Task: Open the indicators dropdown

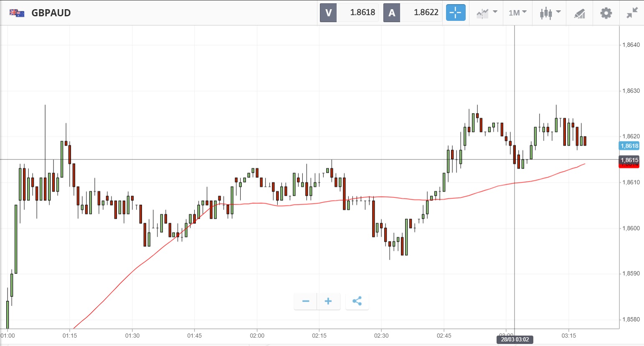Action: [x=487, y=13]
